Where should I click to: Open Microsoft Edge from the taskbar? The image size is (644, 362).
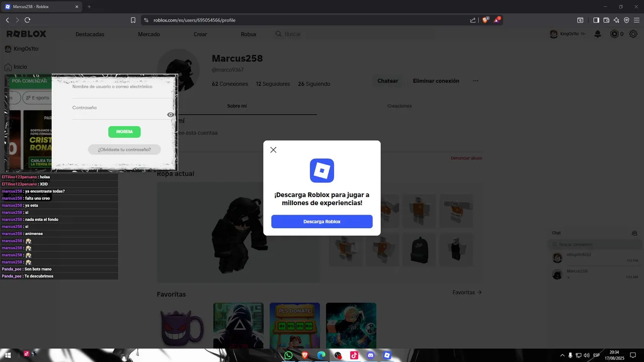tap(321, 355)
